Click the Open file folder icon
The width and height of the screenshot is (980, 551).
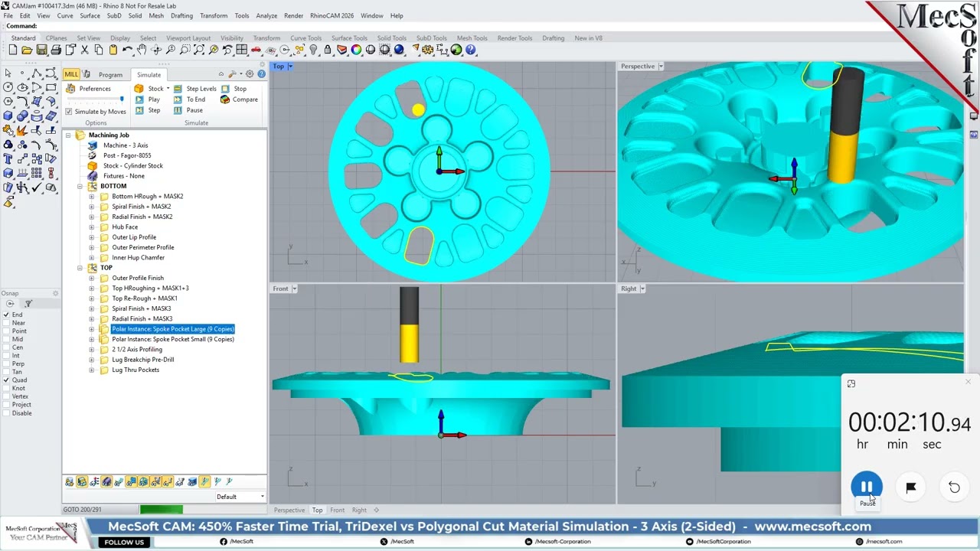27,50
